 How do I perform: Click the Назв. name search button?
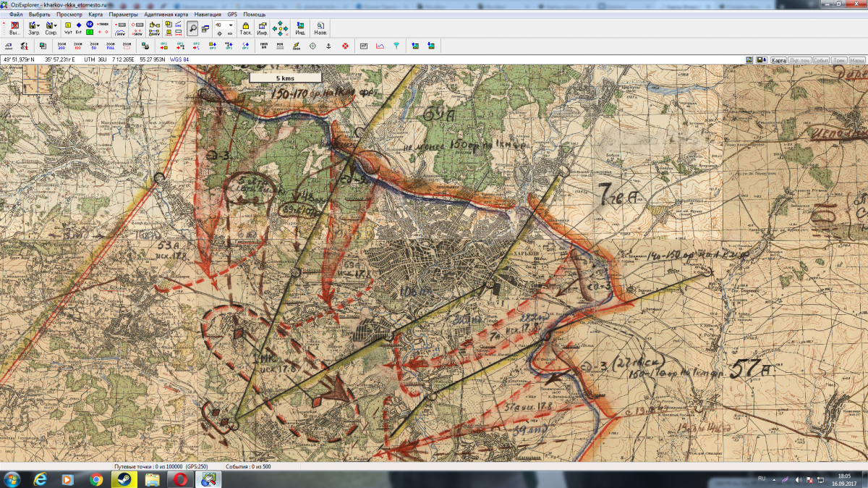[x=320, y=28]
